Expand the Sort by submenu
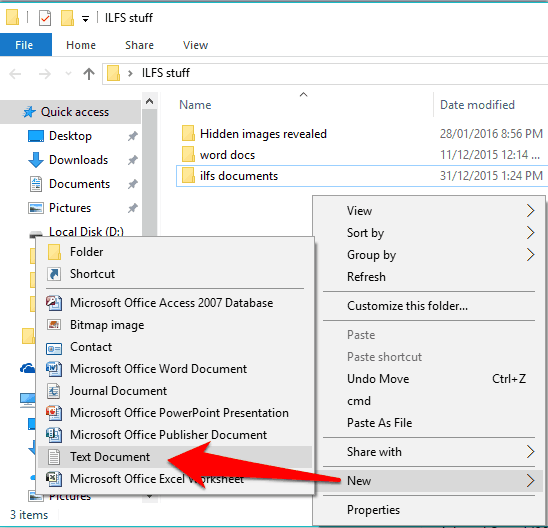This screenshot has height=528, width=548. (x=428, y=233)
